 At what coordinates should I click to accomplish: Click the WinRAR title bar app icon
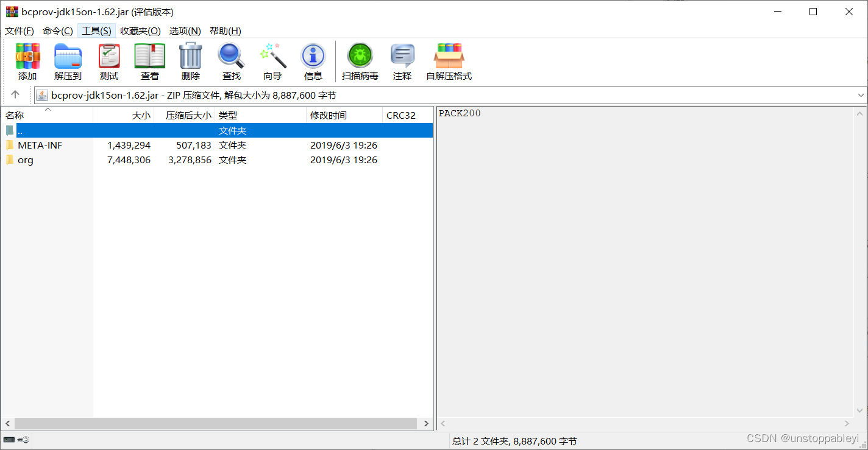click(12, 12)
